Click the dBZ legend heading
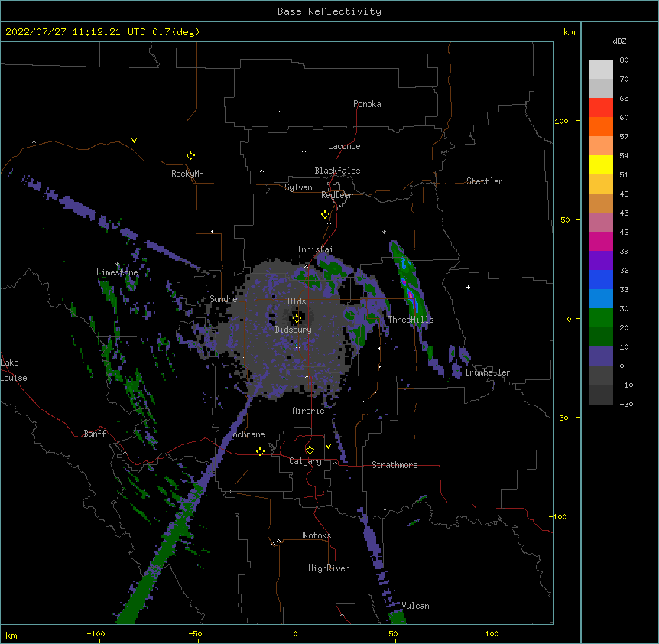 click(x=619, y=41)
